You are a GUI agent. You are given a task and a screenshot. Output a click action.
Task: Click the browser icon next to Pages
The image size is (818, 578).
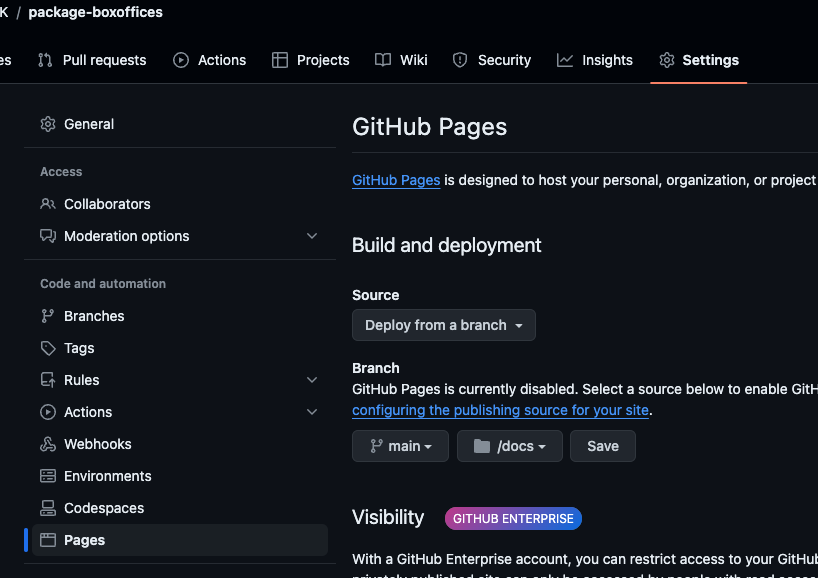[48, 540]
